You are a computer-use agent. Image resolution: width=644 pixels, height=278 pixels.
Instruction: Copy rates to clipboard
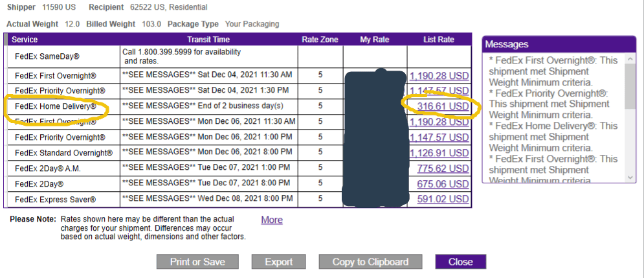370,262
